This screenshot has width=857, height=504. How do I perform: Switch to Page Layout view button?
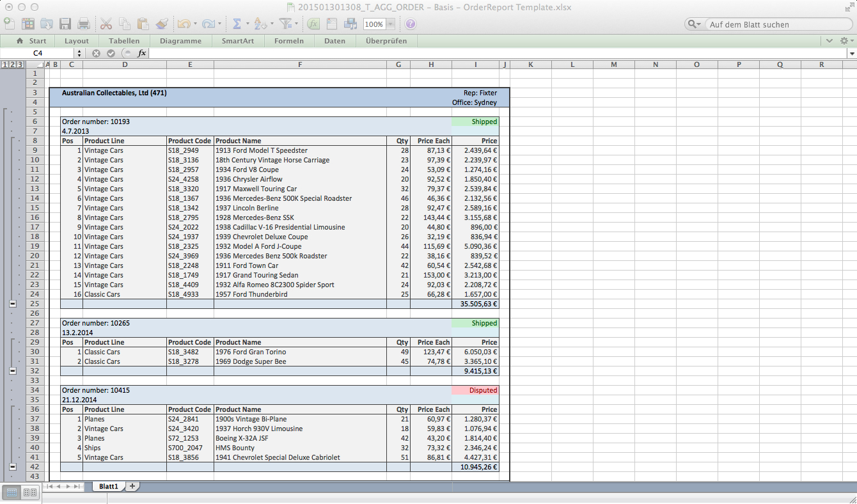click(30, 492)
